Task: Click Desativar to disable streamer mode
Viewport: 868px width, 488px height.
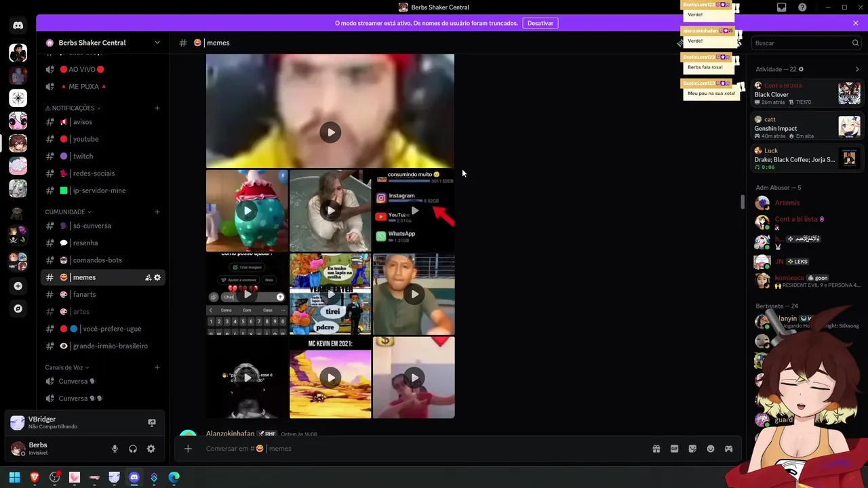Action: 540,23
